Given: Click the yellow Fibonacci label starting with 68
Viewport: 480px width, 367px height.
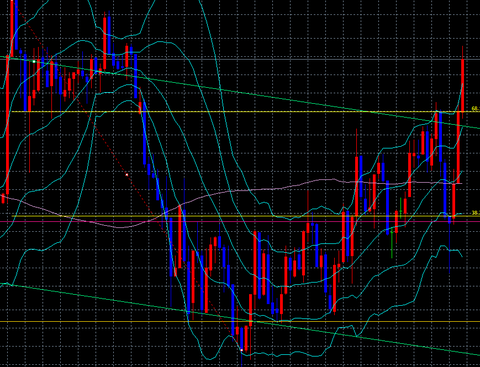Looking at the screenshot, I should [476, 109].
